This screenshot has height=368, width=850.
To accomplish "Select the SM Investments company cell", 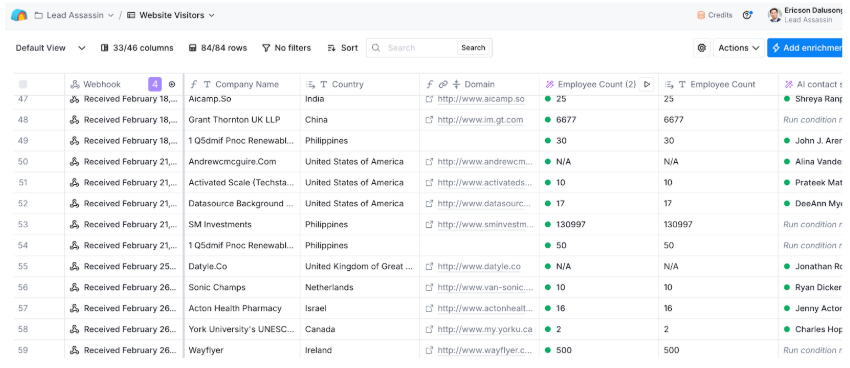I will tap(242, 224).
